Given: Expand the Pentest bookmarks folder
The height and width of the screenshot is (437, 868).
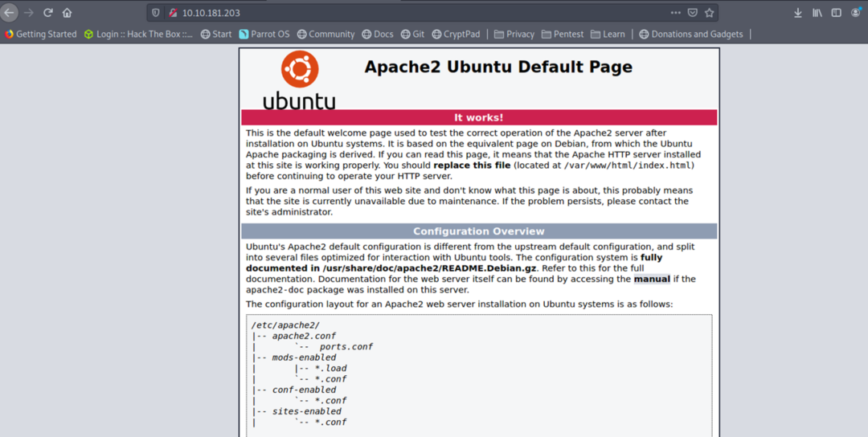Looking at the screenshot, I should tap(563, 35).
